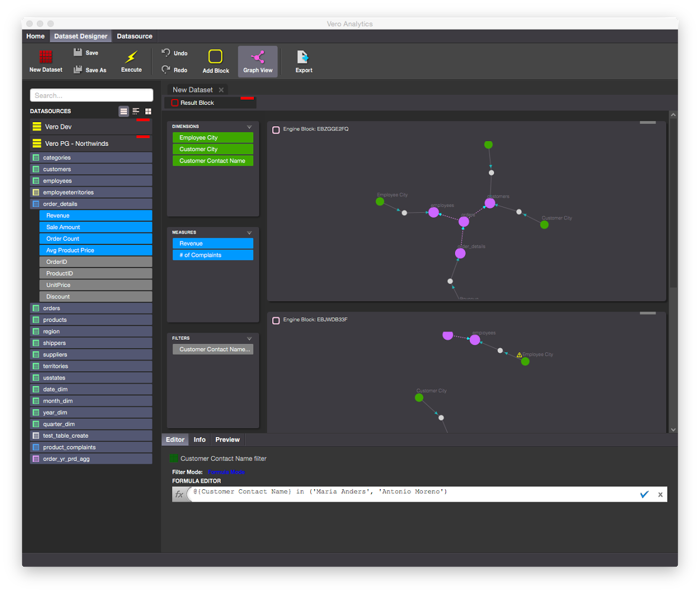
Task: Switch to the Editor tab
Action: [175, 439]
